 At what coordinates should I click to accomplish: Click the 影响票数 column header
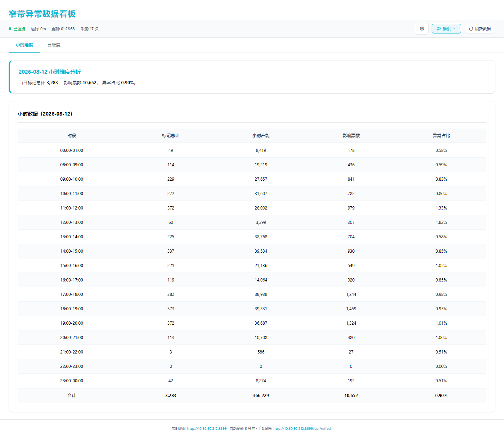[351, 136]
